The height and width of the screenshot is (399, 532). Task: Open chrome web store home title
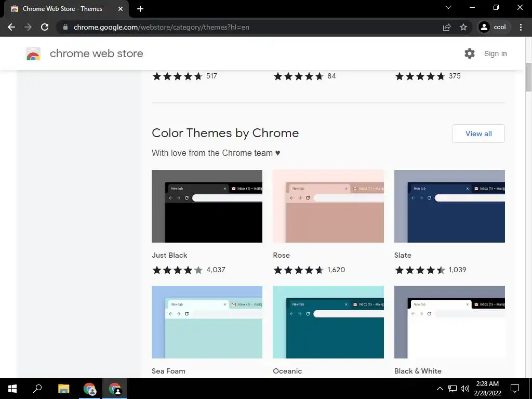96,54
